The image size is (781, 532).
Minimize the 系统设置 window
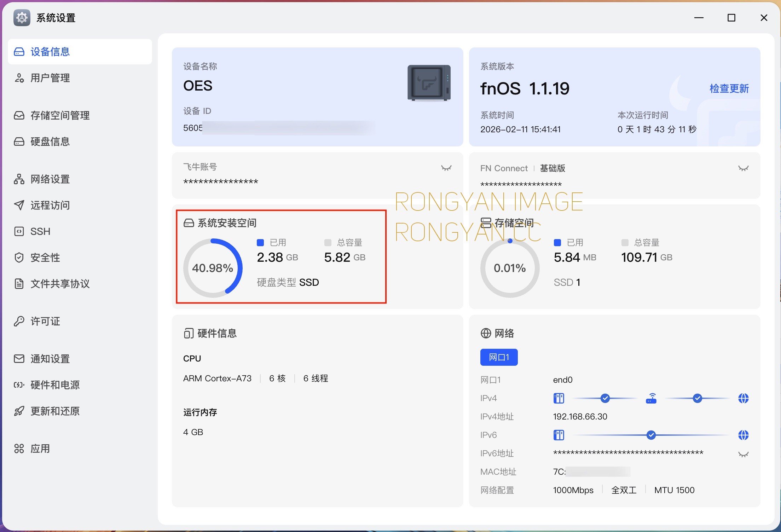click(699, 18)
